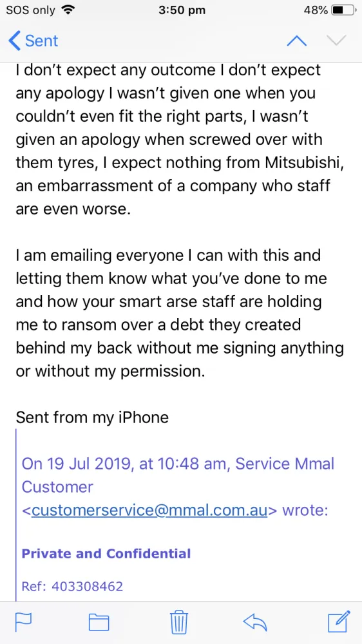362x644 pixels.
Task: Move message using the folder icon
Action: 99,622
